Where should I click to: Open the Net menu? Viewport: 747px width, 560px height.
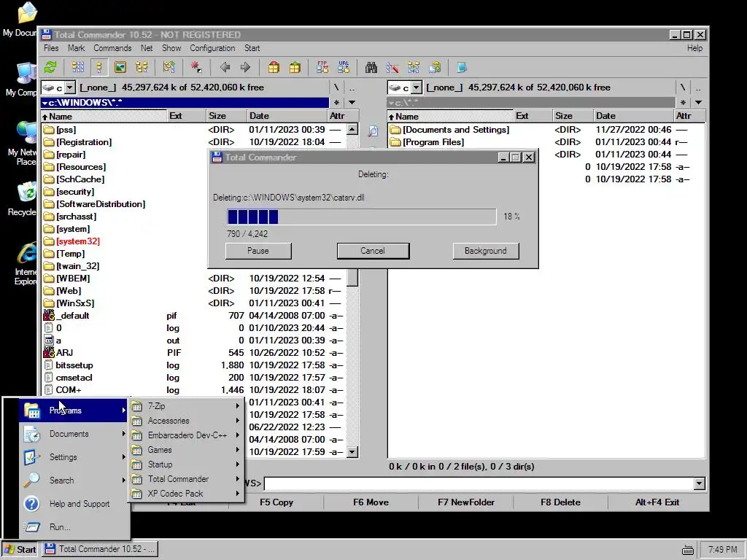(x=147, y=48)
